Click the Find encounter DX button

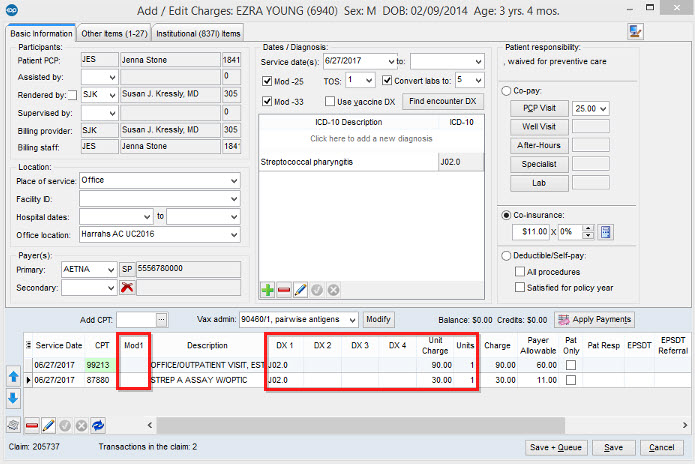[x=442, y=101]
